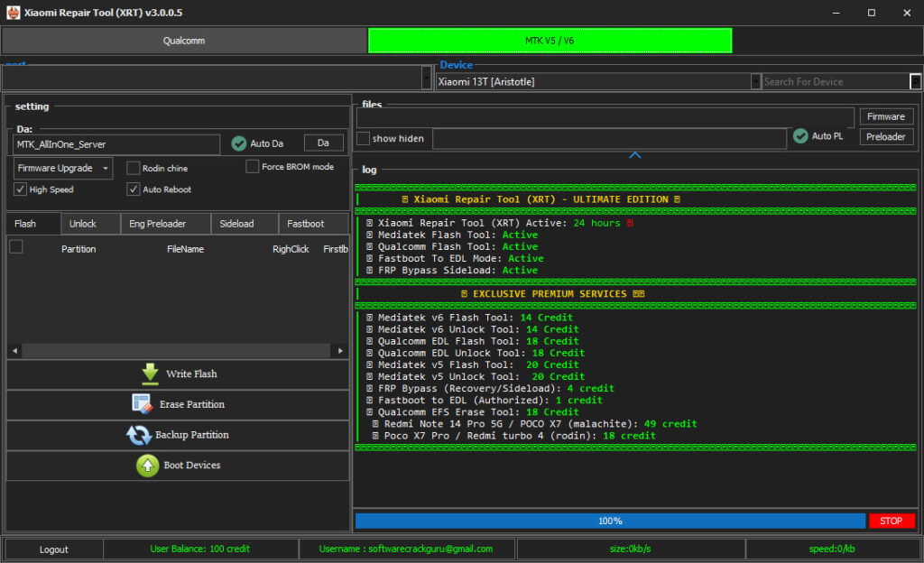Click the Xiaomi Repair Tool app icon
The width and height of the screenshot is (924, 563).
pyautogui.click(x=12, y=13)
